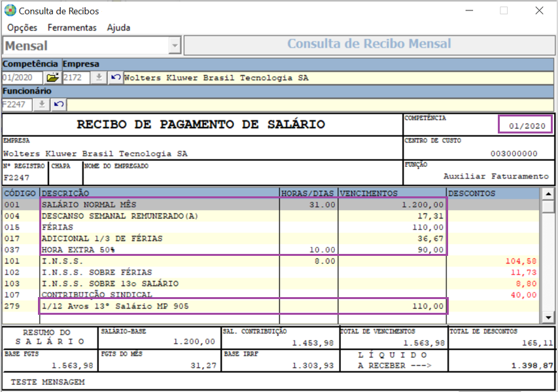Click the Líquido a Receber value 1.398,87

tap(532, 365)
